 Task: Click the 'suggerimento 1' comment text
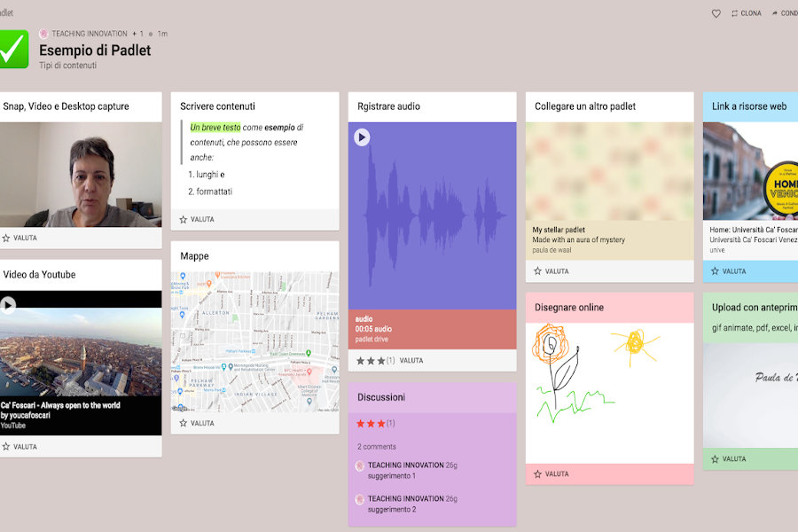pos(392,476)
